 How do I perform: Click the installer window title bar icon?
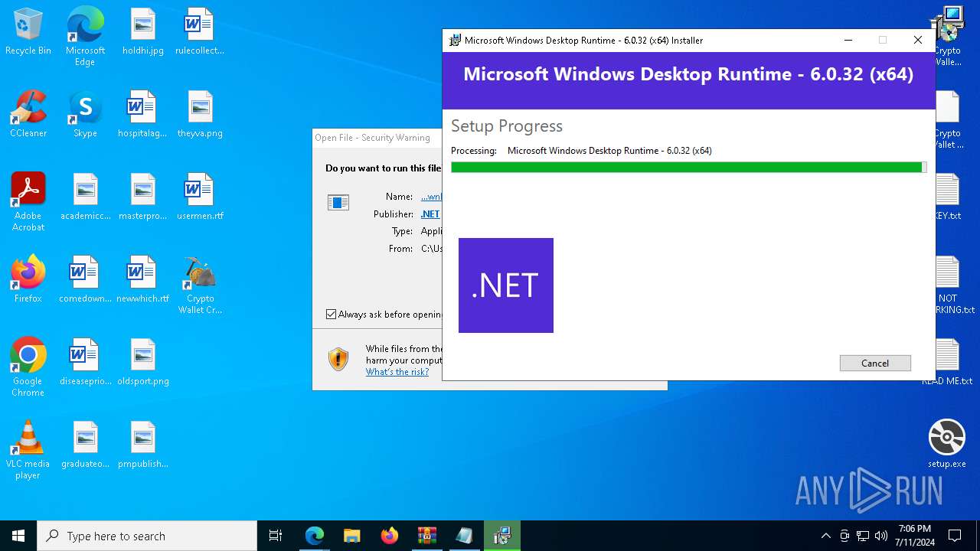click(x=455, y=41)
